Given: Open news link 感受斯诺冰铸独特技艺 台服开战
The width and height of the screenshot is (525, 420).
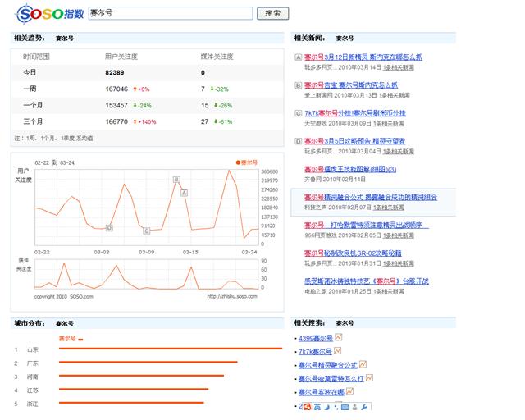Looking at the screenshot, I should (x=367, y=281).
